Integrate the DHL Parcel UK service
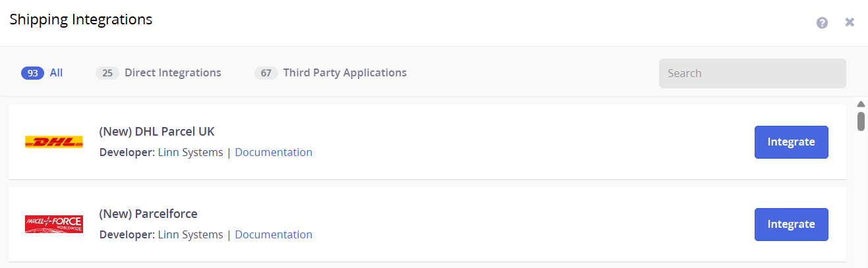This screenshot has height=268, width=868. click(791, 142)
